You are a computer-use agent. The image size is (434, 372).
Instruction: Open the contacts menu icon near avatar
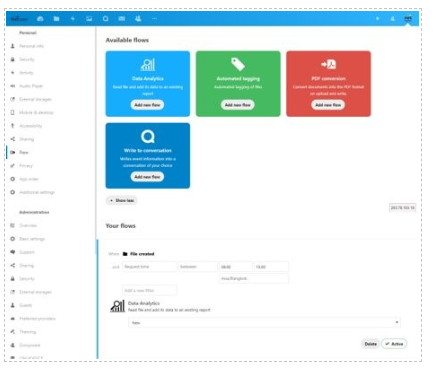(x=393, y=19)
